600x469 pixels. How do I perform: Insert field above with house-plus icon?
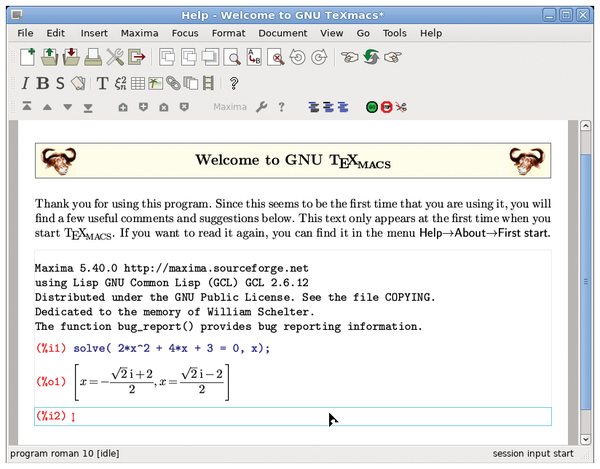(x=123, y=107)
